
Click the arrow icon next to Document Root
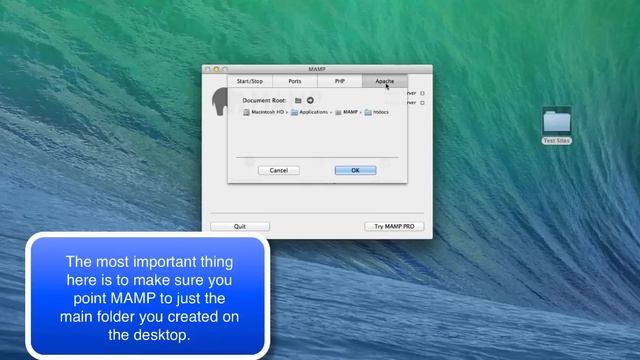coord(310,100)
